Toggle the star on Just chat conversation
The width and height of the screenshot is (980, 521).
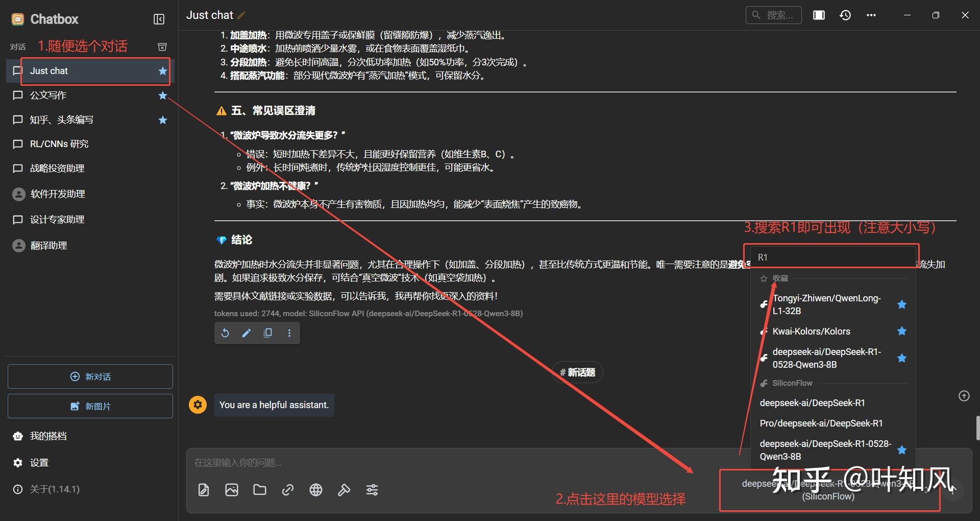tap(162, 72)
